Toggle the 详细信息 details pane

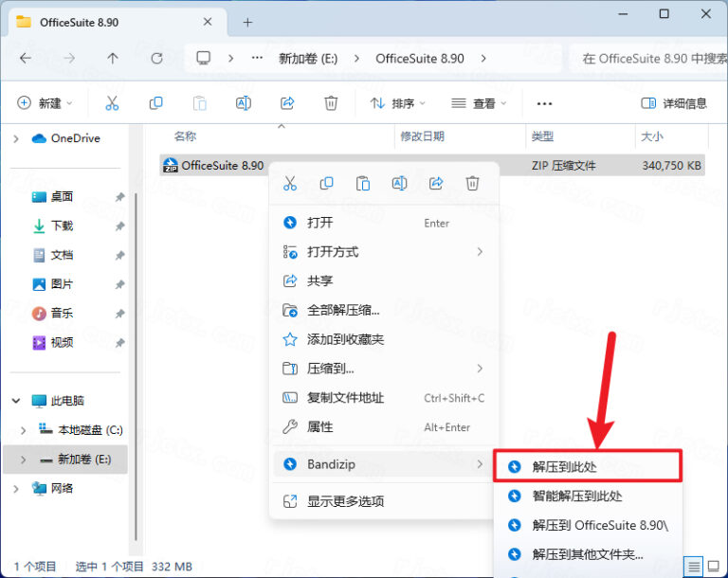coord(674,103)
